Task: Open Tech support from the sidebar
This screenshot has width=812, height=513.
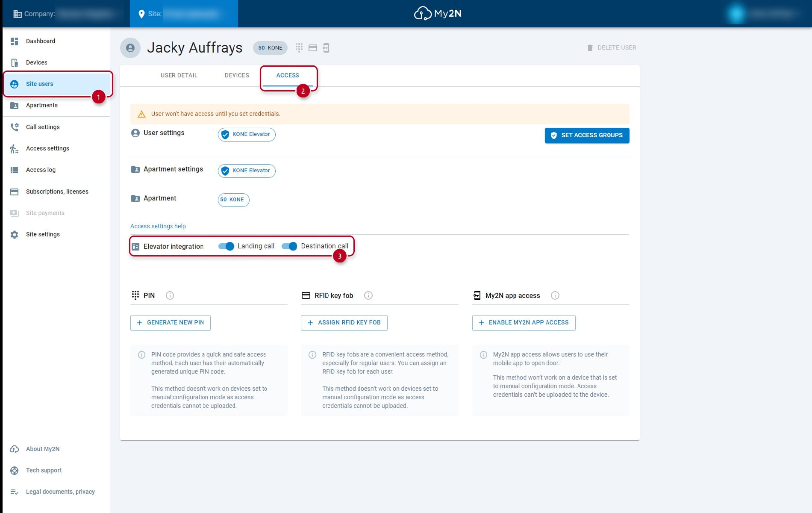Action: pos(56,470)
